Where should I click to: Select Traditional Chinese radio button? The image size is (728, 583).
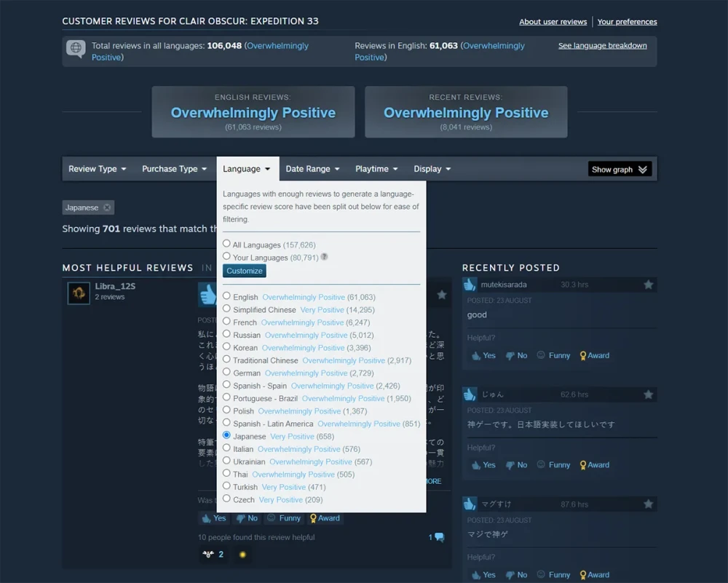(226, 359)
